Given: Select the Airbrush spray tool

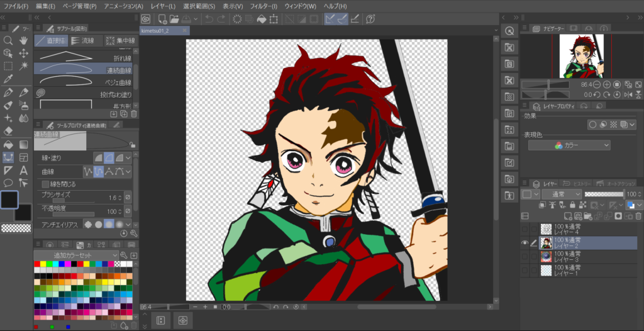Looking at the screenshot, I should point(23,105).
